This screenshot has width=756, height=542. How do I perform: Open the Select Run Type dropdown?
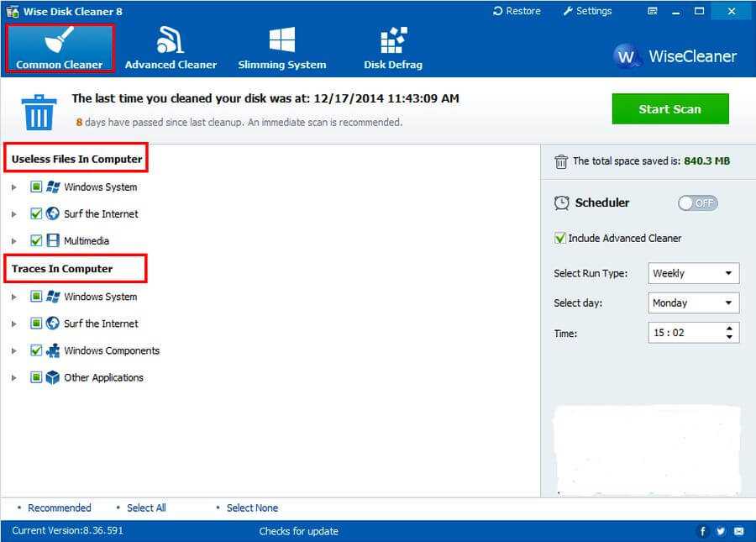729,272
